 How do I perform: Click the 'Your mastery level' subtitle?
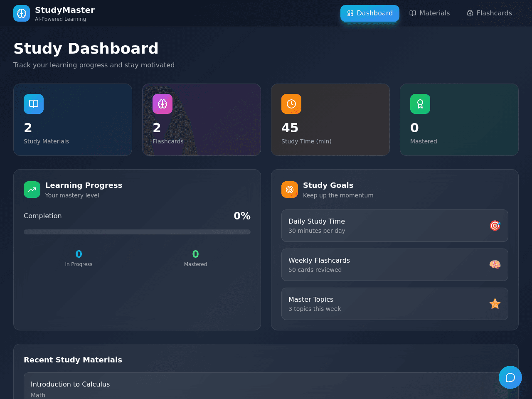[72, 195]
